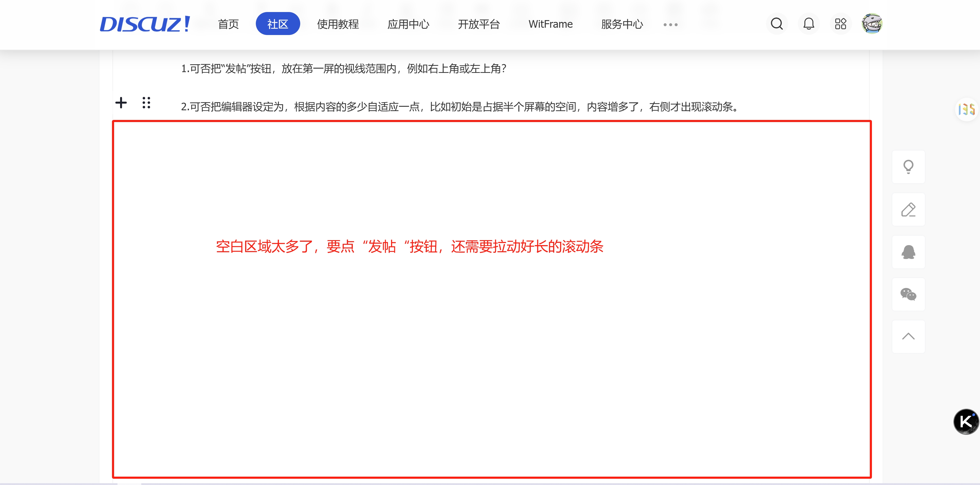Click the user avatar picture

pos(872,24)
